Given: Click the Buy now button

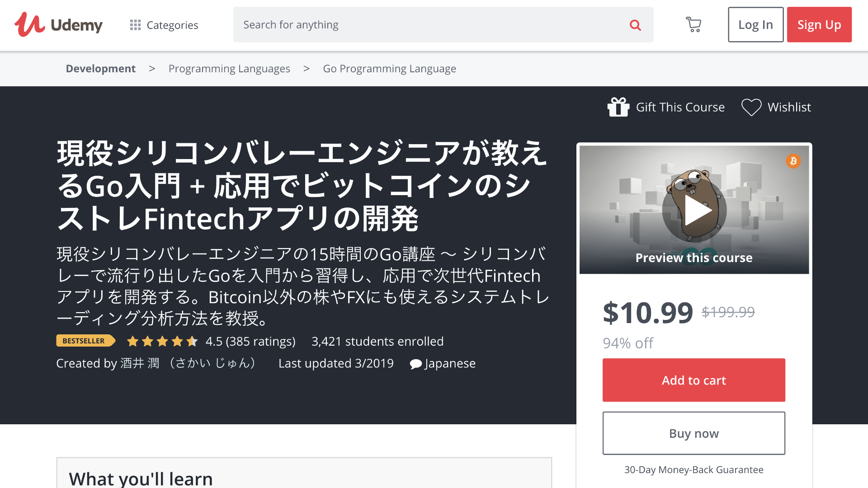Looking at the screenshot, I should [693, 433].
